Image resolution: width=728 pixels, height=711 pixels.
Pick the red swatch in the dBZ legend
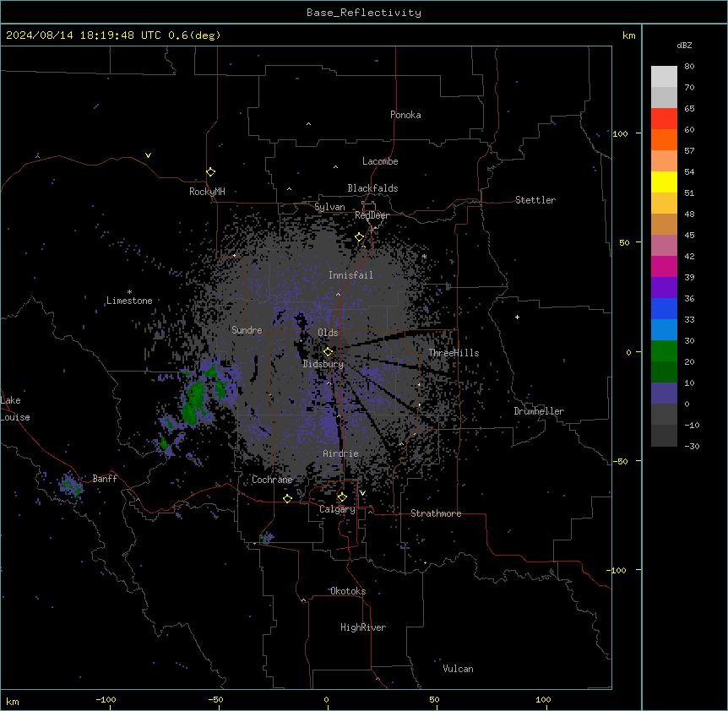664,118
